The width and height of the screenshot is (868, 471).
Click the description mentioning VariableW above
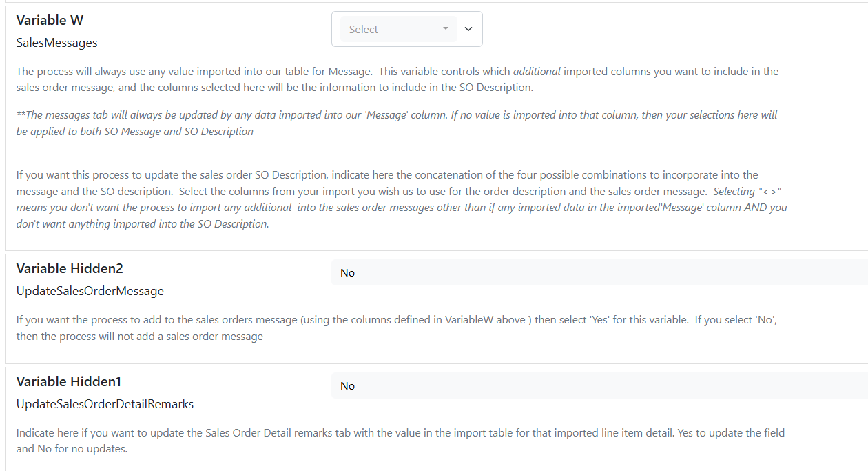pos(397,328)
